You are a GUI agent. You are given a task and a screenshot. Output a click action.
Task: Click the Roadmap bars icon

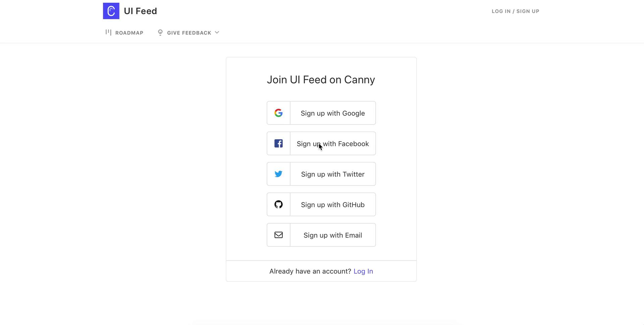click(x=109, y=32)
